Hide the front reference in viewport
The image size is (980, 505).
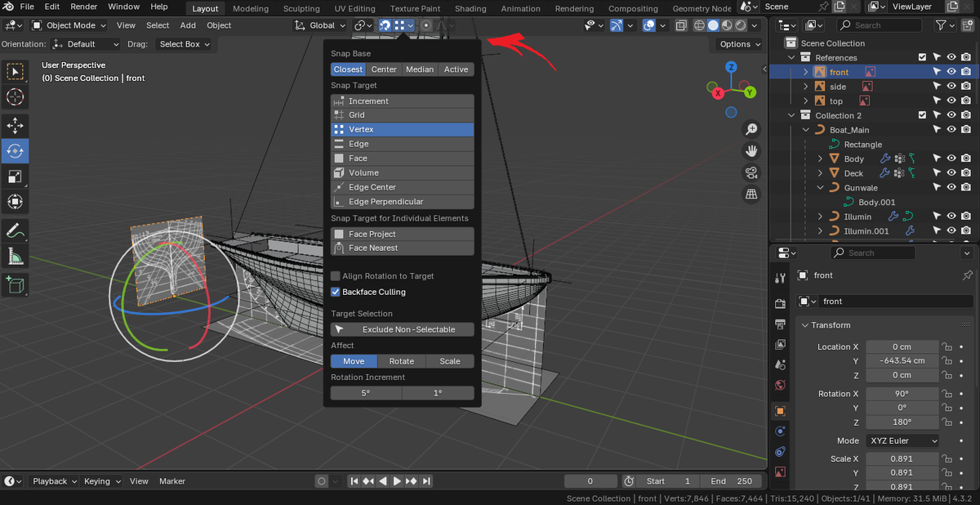pos(951,72)
